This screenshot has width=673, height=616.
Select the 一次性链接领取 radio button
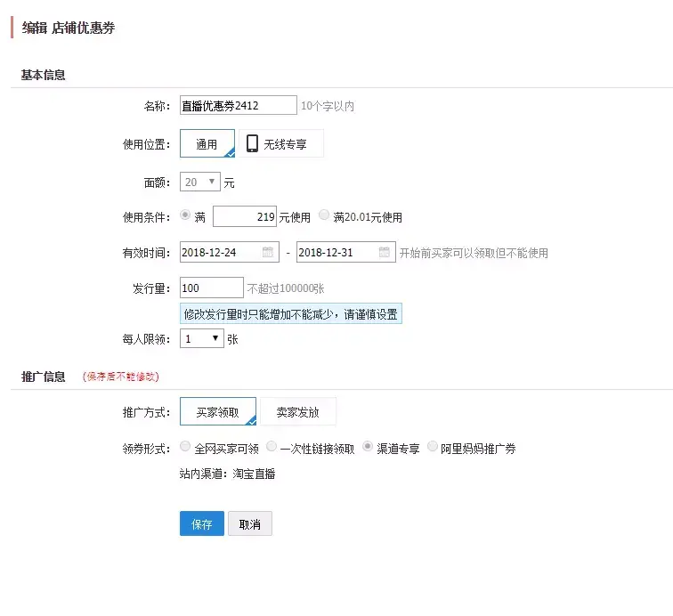click(272, 447)
